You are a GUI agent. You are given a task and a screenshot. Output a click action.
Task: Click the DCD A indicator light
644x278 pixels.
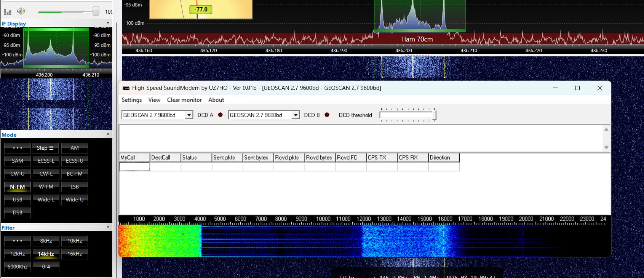(x=220, y=115)
